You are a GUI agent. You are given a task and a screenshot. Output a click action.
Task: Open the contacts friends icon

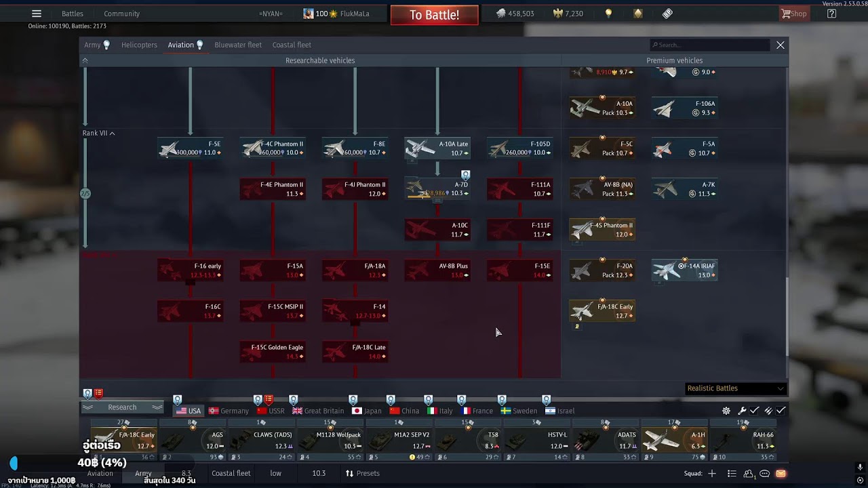749,474
